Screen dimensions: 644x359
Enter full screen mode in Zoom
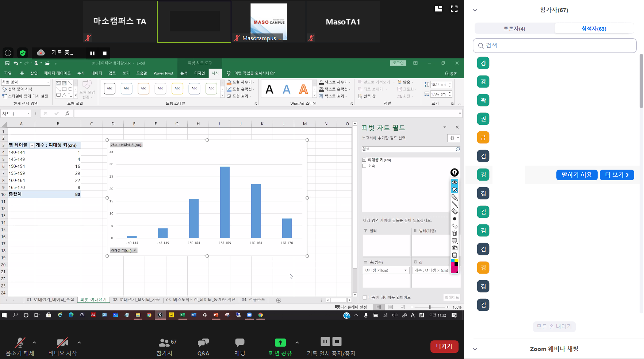(454, 9)
